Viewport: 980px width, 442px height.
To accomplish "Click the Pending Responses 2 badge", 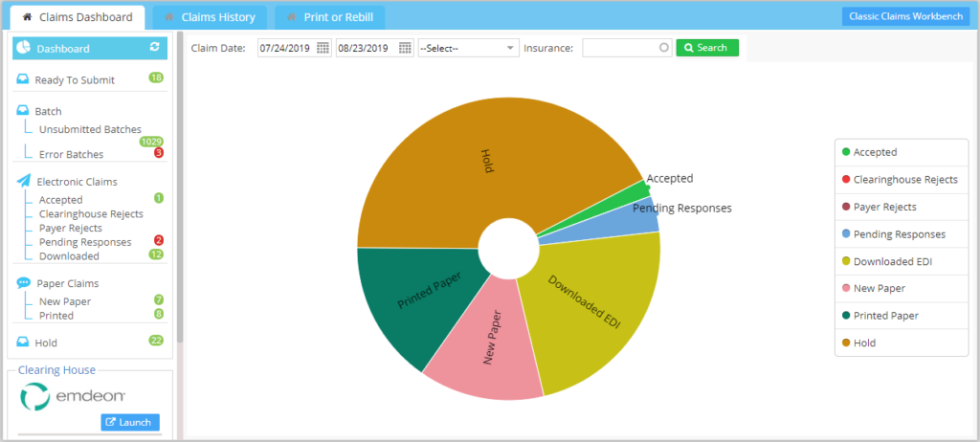I will (x=159, y=240).
